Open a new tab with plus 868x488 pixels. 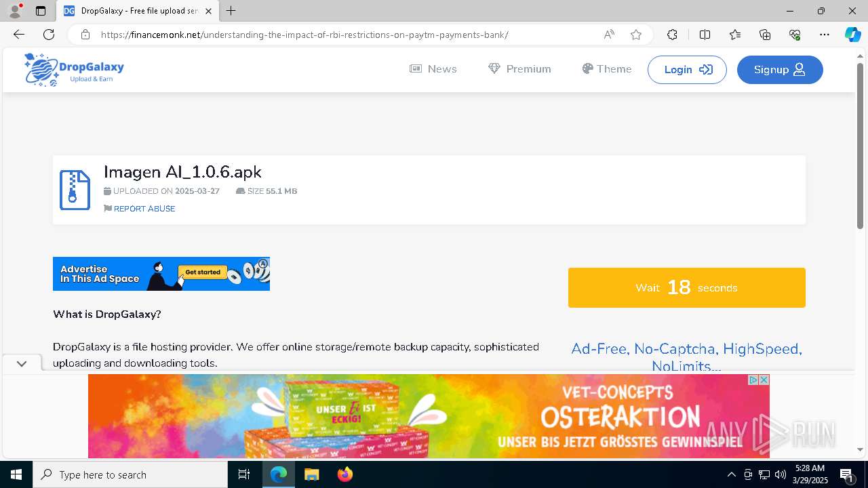point(231,11)
